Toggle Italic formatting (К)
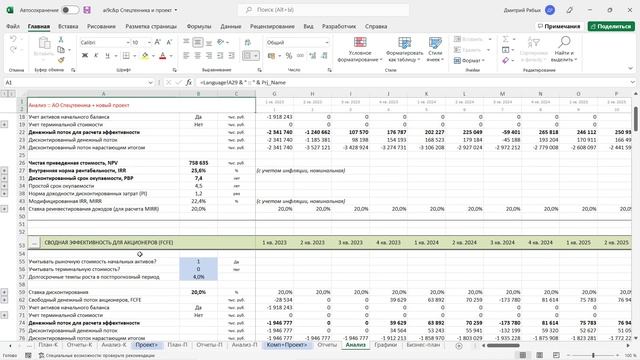The height and width of the screenshot is (360, 640). pyautogui.click(x=96, y=56)
